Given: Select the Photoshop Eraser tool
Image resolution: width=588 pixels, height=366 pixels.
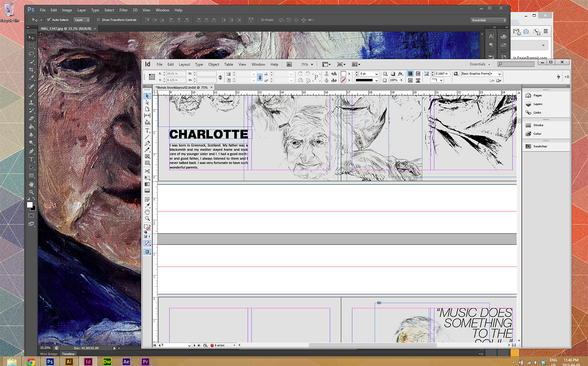Looking at the screenshot, I should click(x=31, y=118).
